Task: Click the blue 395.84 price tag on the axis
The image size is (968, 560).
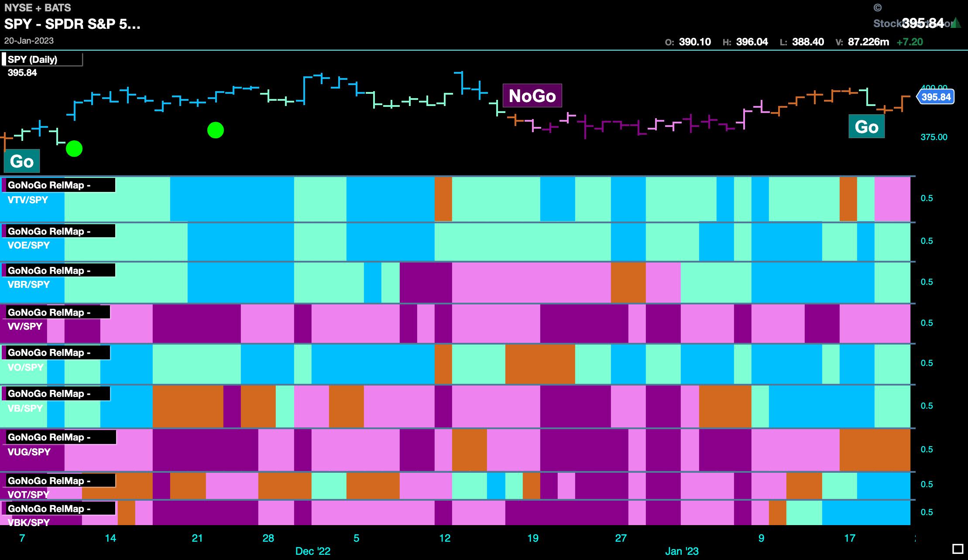Action: [936, 97]
